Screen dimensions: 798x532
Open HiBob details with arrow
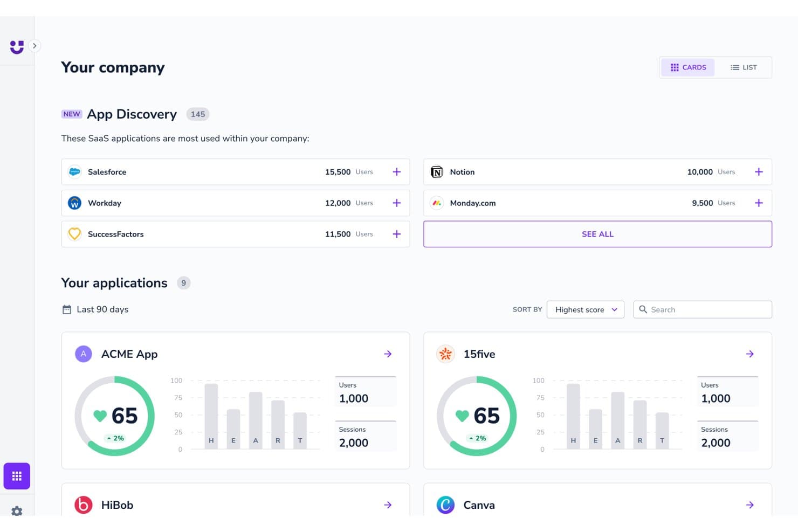pyautogui.click(x=388, y=505)
